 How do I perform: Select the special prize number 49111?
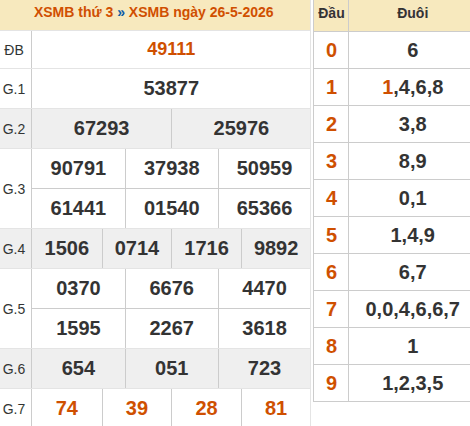171,49
